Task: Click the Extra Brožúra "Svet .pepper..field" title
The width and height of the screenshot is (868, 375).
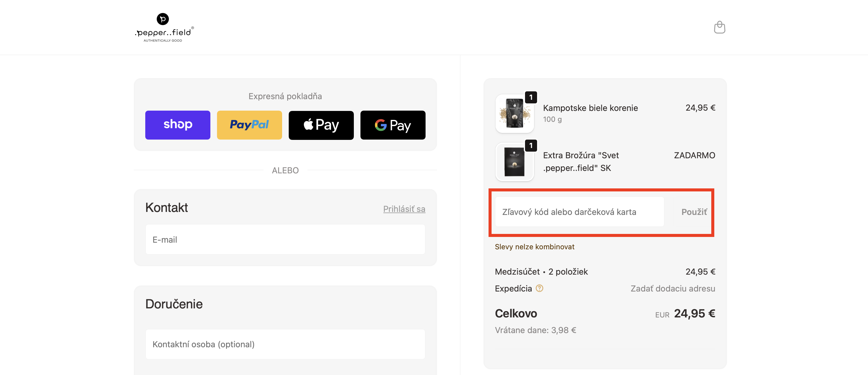Action: click(580, 162)
